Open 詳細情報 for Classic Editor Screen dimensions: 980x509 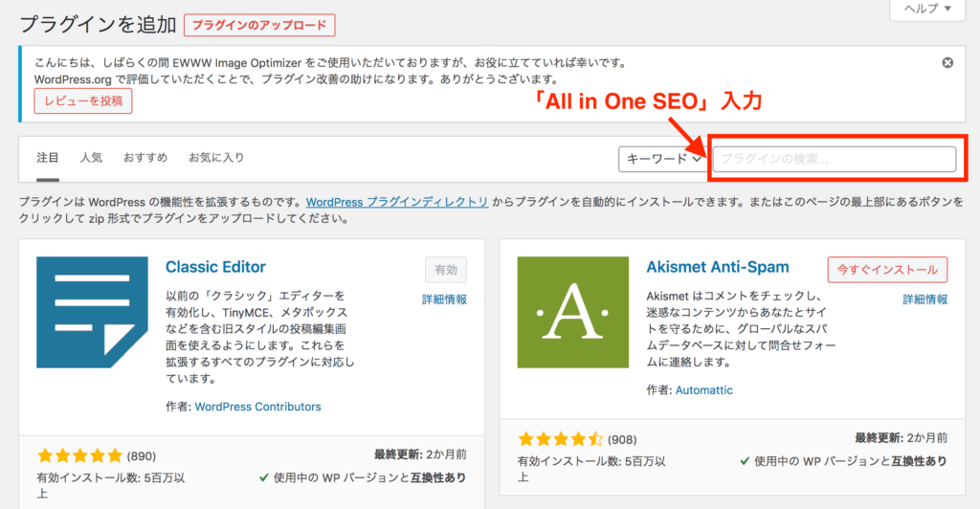pos(444,299)
